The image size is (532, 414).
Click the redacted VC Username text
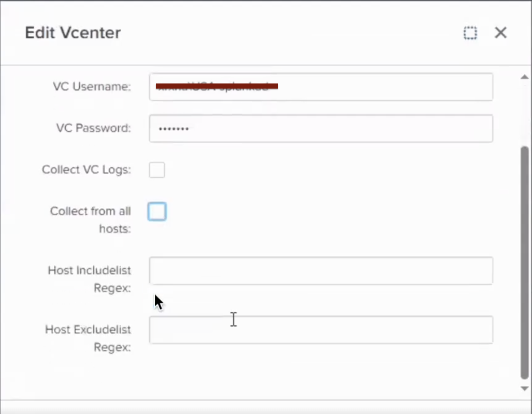pyautogui.click(x=216, y=87)
